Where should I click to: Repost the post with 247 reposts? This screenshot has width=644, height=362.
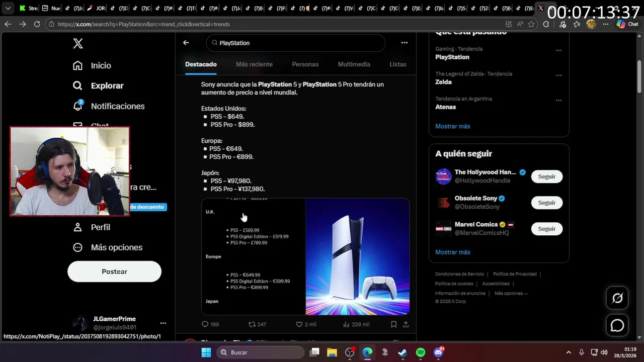click(257, 324)
